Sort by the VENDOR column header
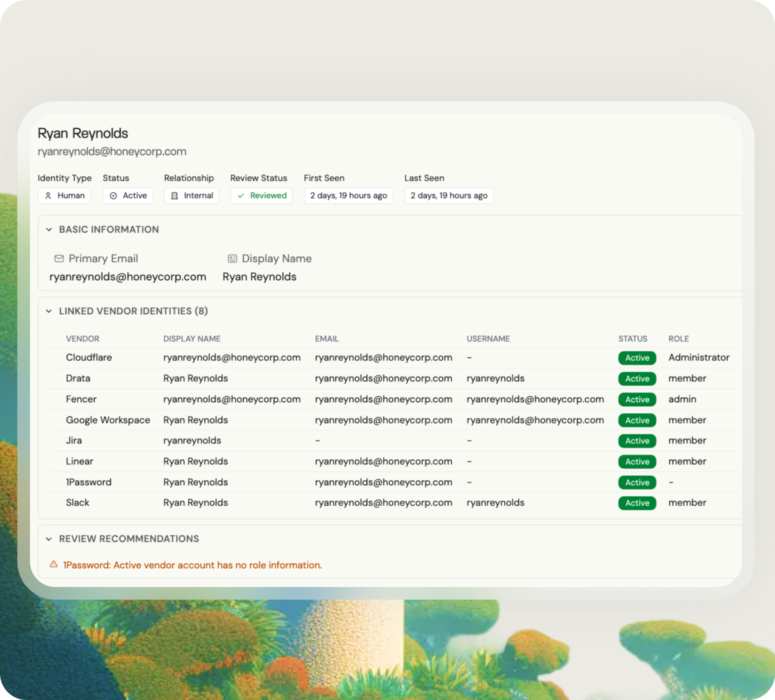This screenshot has height=700, width=775. coord(82,338)
